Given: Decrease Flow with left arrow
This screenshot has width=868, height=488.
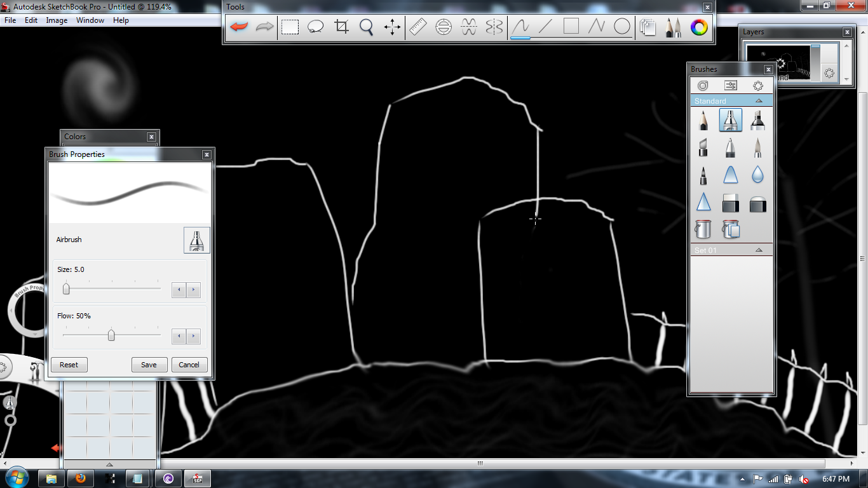Looking at the screenshot, I should tap(179, 336).
